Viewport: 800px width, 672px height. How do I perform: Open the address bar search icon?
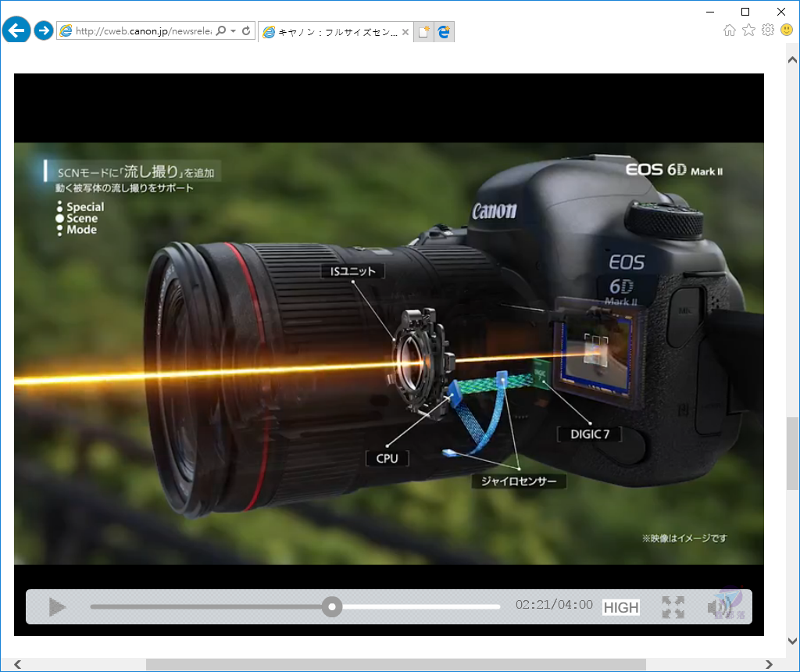point(221,30)
